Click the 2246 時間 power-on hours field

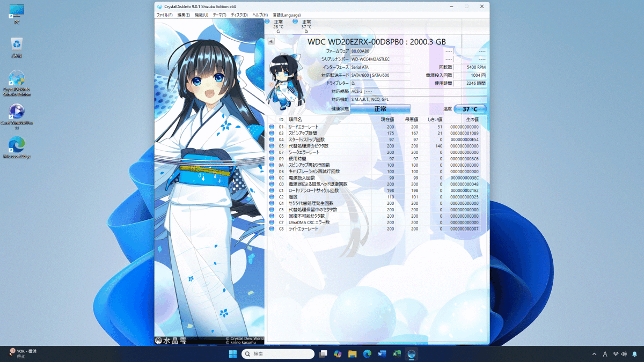pyautogui.click(x=470, y=84)
